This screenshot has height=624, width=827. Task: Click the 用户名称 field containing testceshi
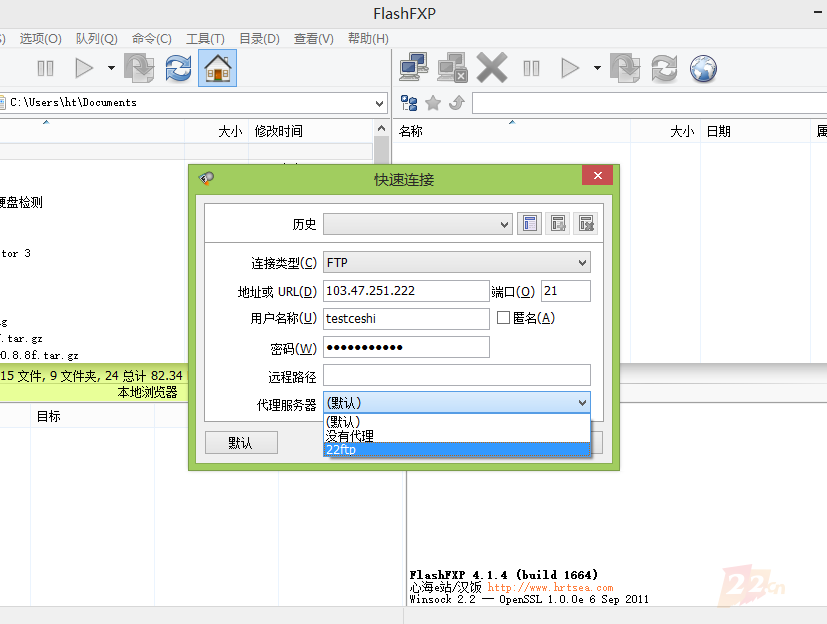coord(406,319)
